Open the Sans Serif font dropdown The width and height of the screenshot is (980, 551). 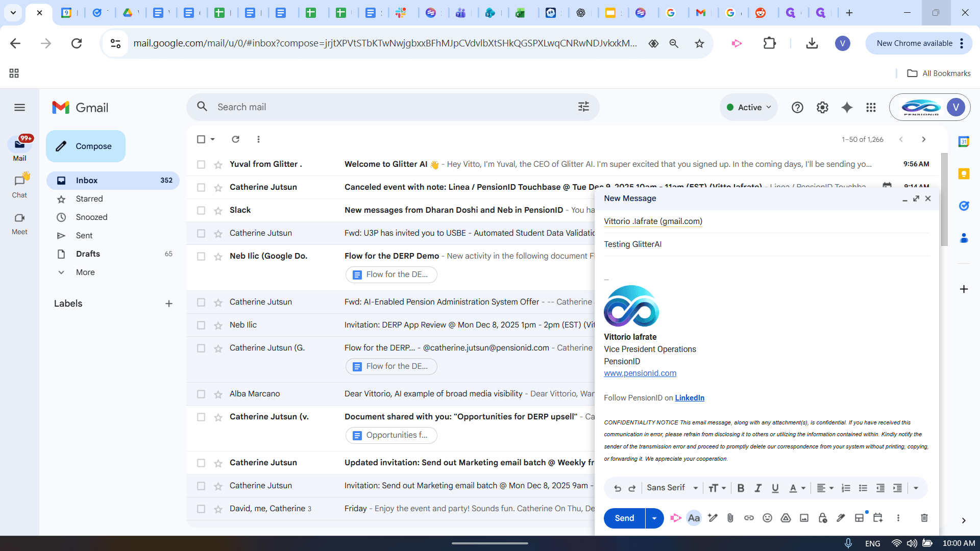click(x=672, y=488)
